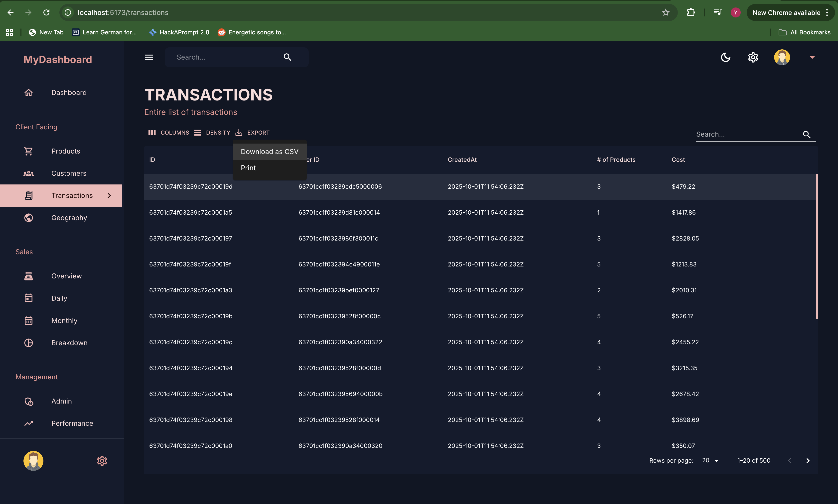The height and width of the screenshot is (504, 838).
Task: Click the hamburger menu icon
Action: coord(148,57)
